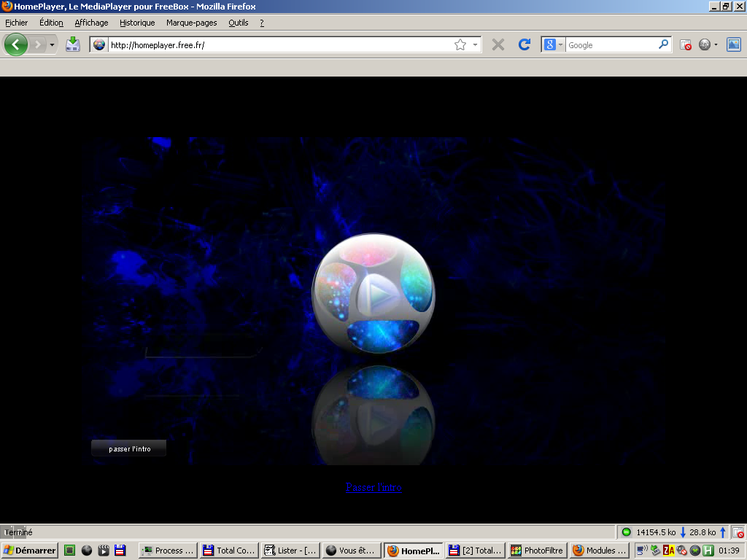Image resolution: width=747 pixels, height=560 pixels.
Task: Reload the page with the blue arrow
Action: [x=524, y=44]
